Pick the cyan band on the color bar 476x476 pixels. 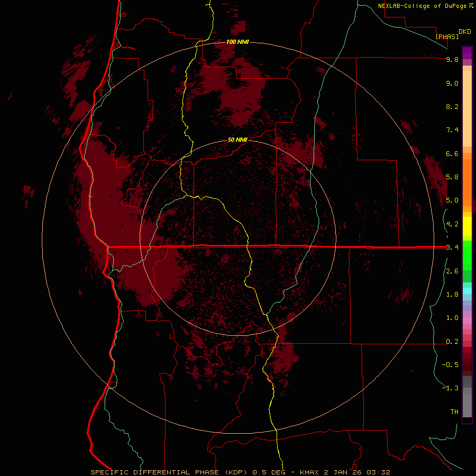pyautogui.click(x=467, y=291)
